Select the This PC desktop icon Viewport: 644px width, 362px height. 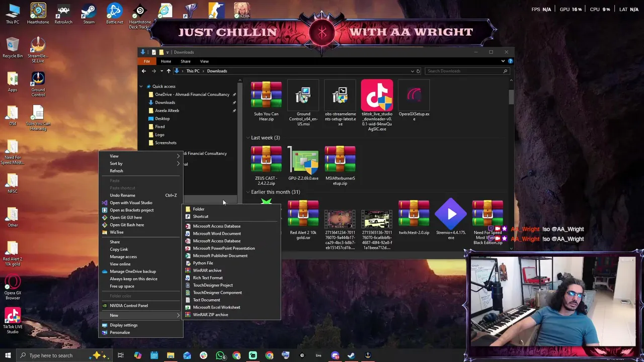13,14
